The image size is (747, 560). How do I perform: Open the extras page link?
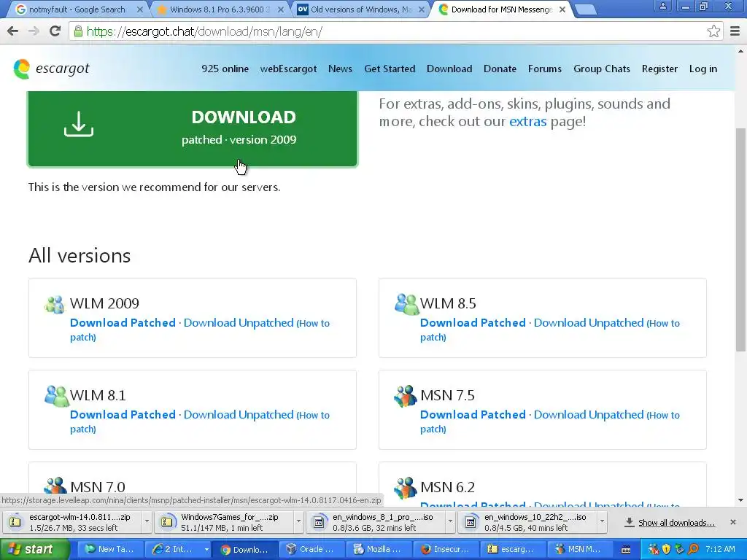(528, 122)
